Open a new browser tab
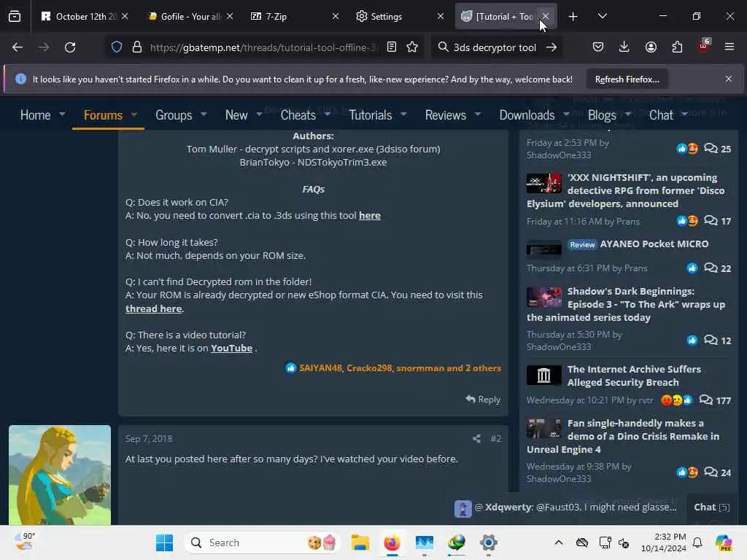Screen dimensions: 747x560 pos(573,17)
